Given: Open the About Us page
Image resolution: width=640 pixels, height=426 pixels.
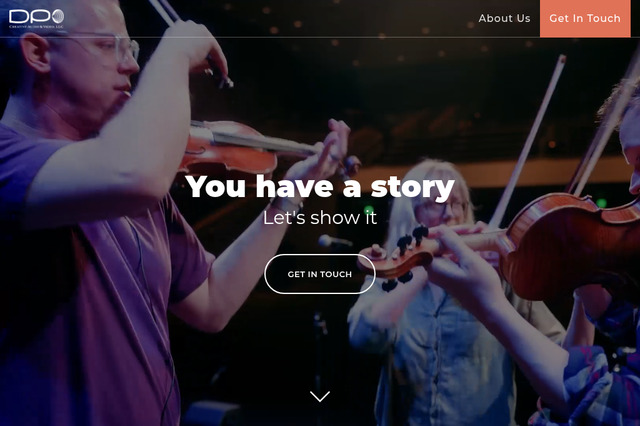Looking at the screenshot, I should point(504,18).
